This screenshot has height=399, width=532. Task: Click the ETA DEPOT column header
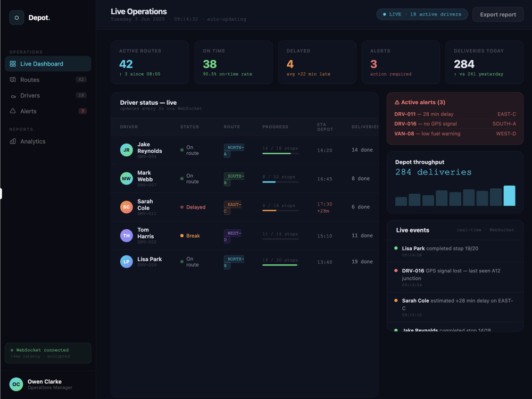click(325, 127)
